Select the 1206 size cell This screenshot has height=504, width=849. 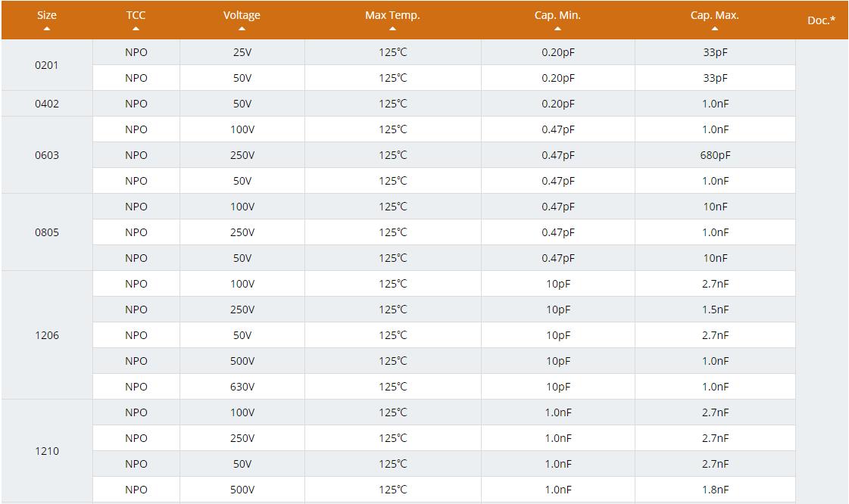tap(47, 335)
